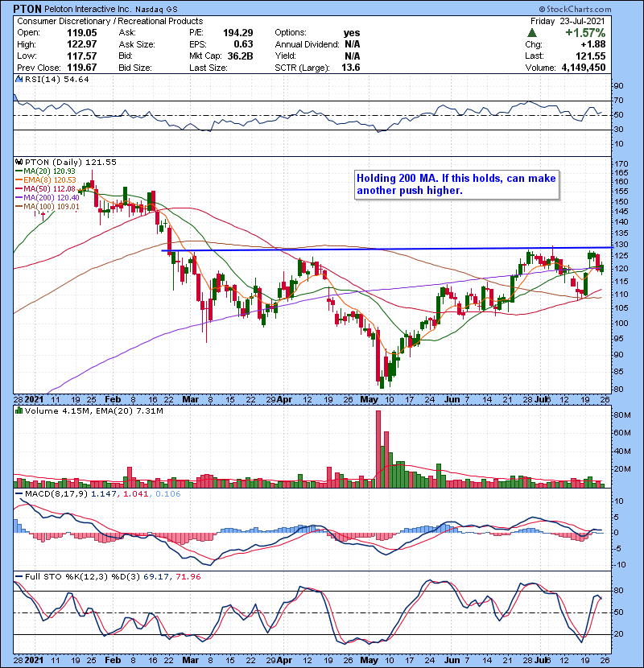Click the MACD histogram value 0.106
Screen dimensions: 644x668
tap(168, 494)
